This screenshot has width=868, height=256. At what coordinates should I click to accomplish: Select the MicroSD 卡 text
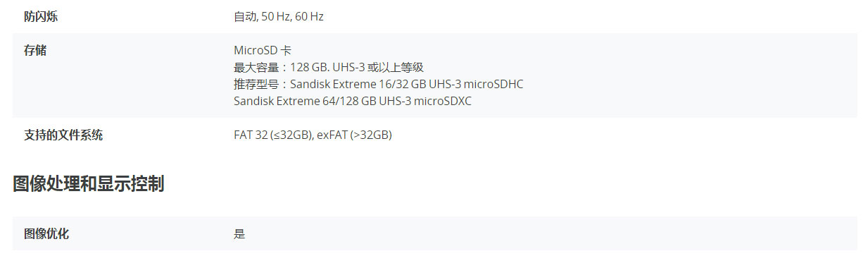pos(263,51)
